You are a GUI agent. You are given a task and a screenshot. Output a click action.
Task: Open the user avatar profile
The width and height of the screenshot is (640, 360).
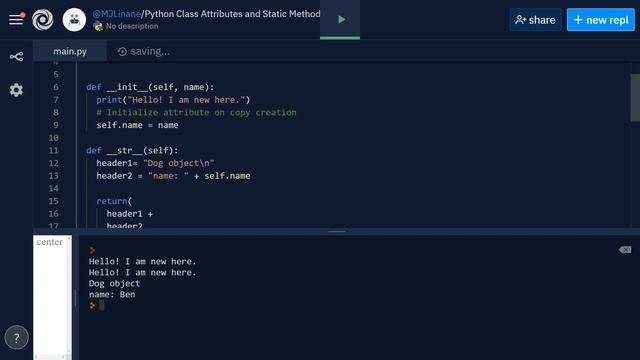(x=74, y=20)
